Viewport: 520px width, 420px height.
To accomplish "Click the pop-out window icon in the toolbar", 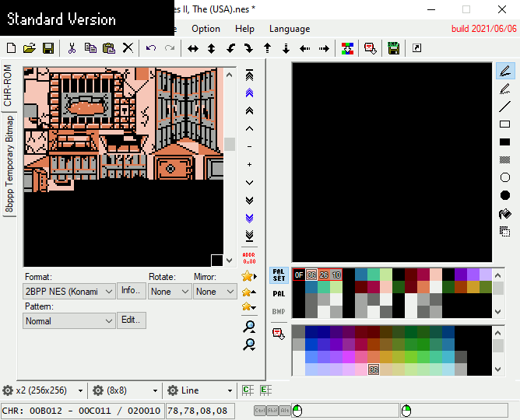I will 417,48.
